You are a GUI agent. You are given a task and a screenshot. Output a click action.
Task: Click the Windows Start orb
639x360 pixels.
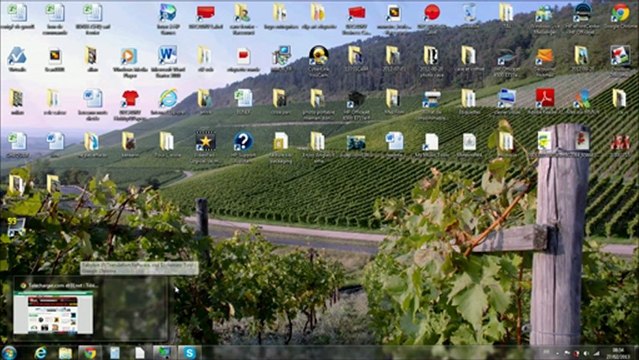pyautogui.click(x=9, y=353)
